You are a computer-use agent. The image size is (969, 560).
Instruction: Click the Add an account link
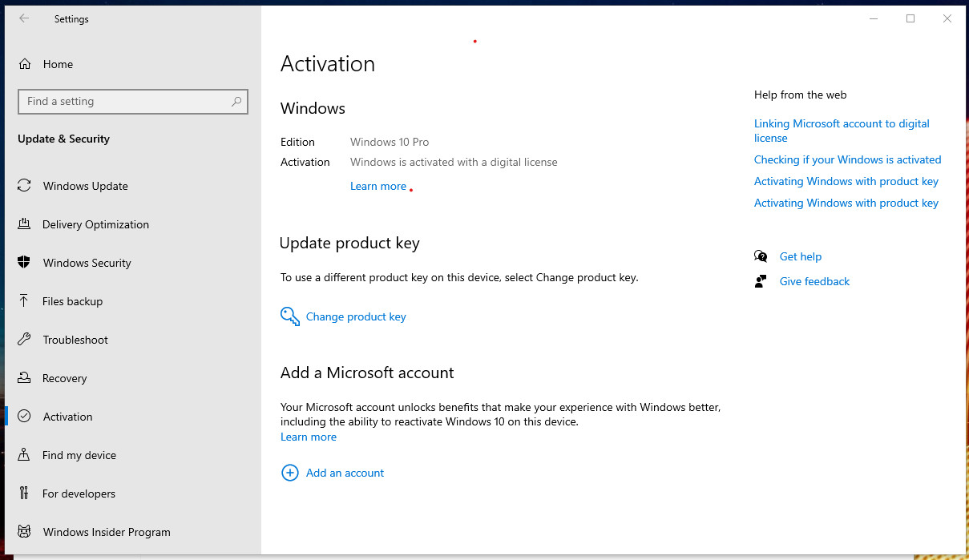345,473
